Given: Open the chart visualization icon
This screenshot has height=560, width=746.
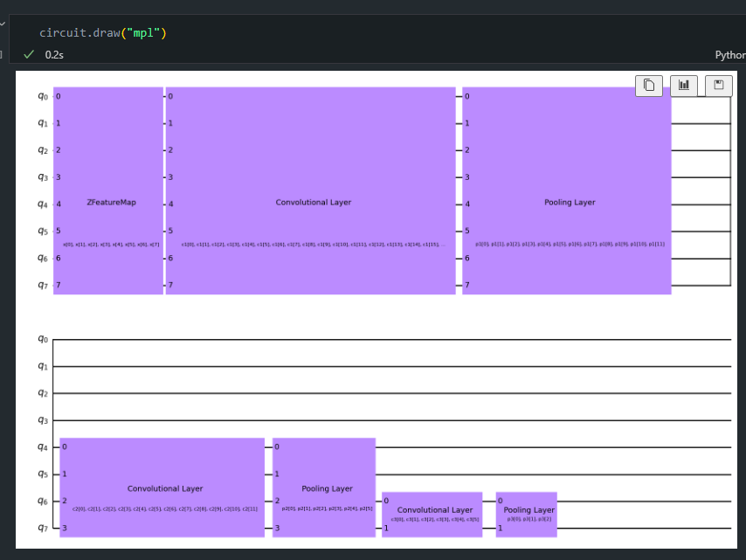Looking at the screenshot, I should coord(683,85).
